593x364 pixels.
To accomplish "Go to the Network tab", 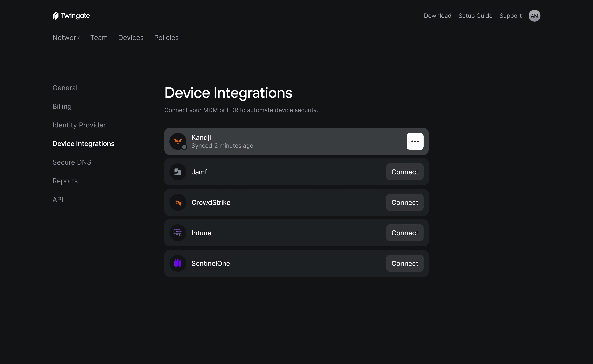I will 66,38.
